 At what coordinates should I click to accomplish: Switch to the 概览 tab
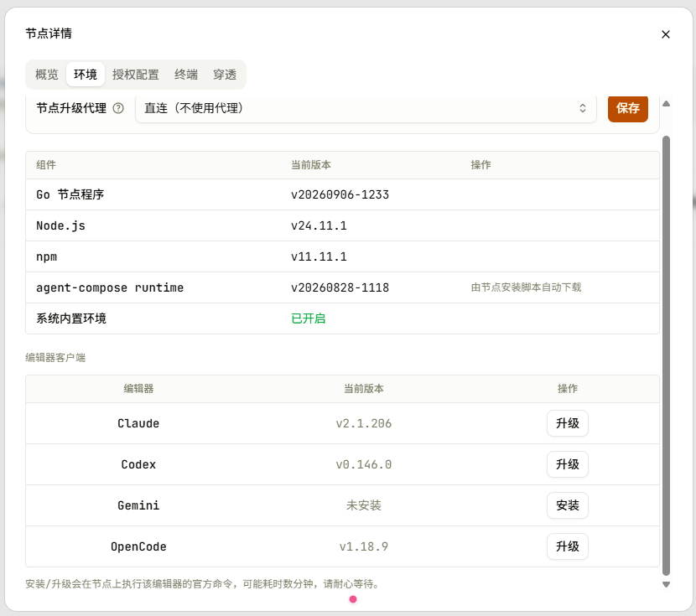pos(47,75)
